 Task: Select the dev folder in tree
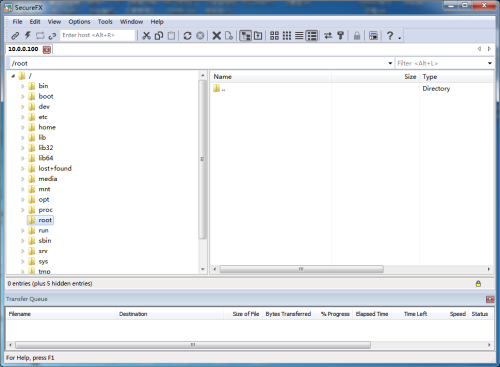(x=44, y=107)
